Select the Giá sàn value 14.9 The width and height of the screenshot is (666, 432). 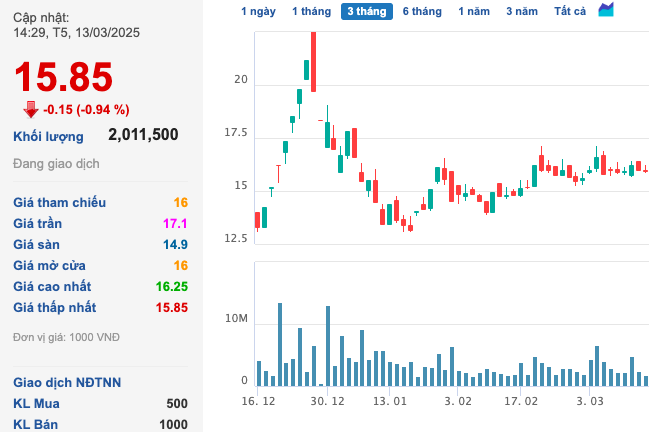coord(176,244)
